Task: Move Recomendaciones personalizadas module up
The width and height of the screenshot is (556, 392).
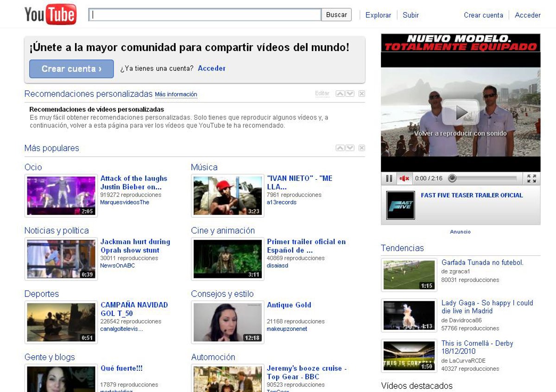Action: click(340, 94)
